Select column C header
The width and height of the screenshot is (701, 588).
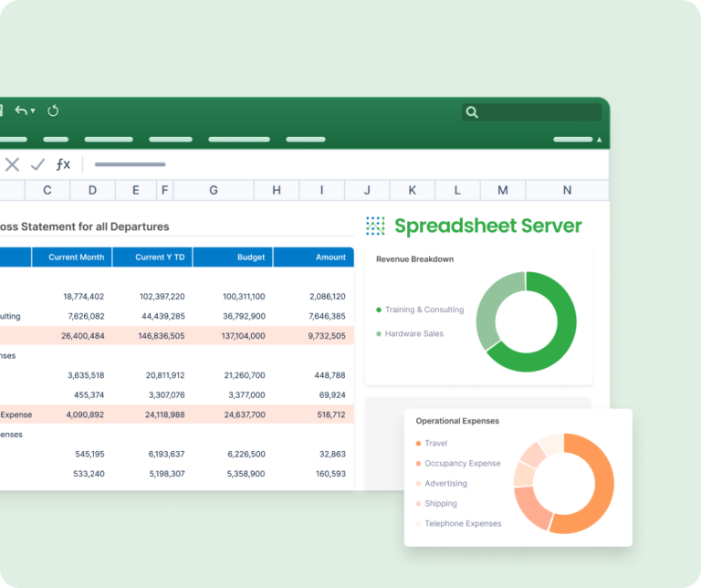(x=47, y=190)
